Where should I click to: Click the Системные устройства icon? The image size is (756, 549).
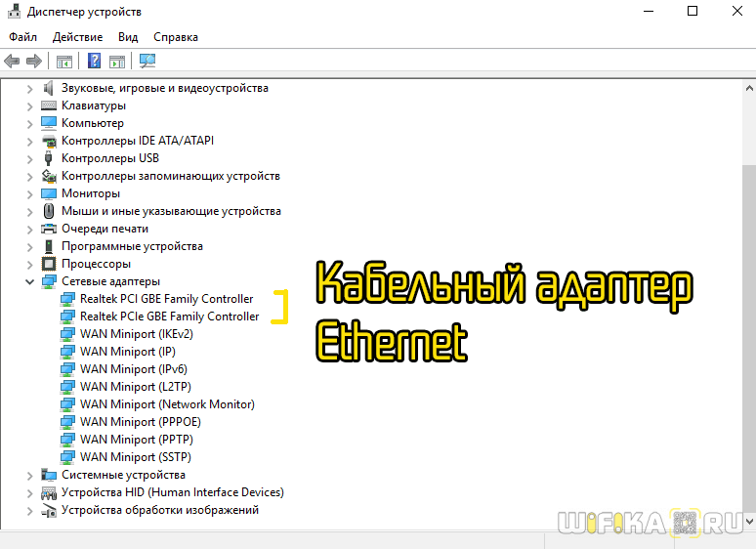point(49,475)
